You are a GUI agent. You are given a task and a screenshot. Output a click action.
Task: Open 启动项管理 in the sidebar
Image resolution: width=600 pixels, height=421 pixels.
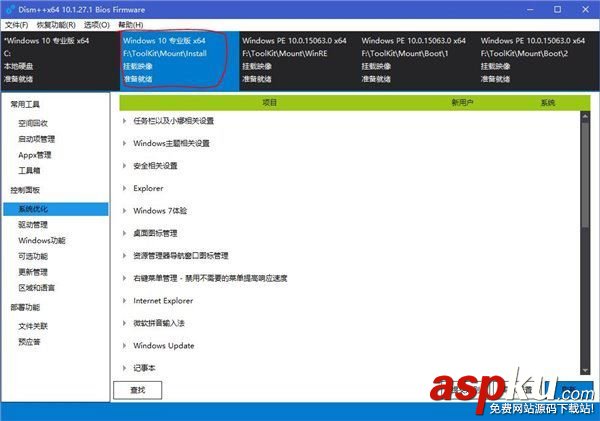(37, 139)
